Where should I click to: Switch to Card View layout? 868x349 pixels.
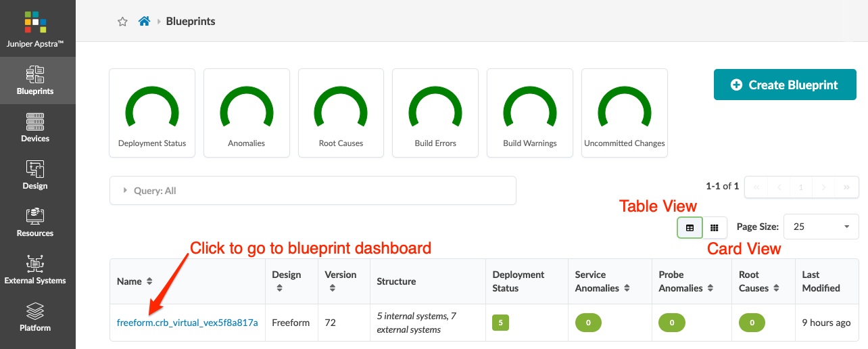coord(715,228)
